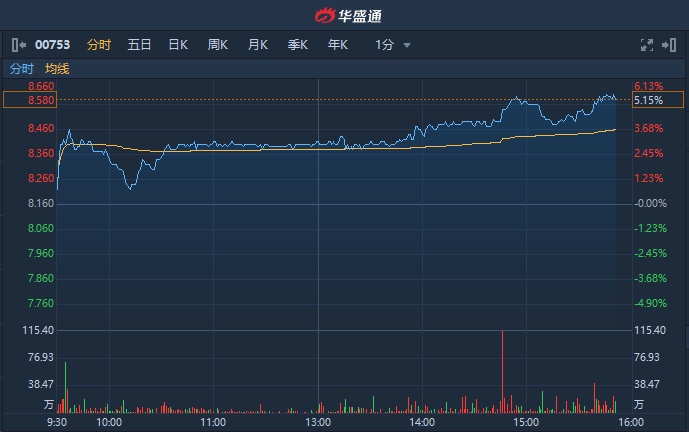
Task: Toggle the 均线 average line legend
Action: pos(57,69)
